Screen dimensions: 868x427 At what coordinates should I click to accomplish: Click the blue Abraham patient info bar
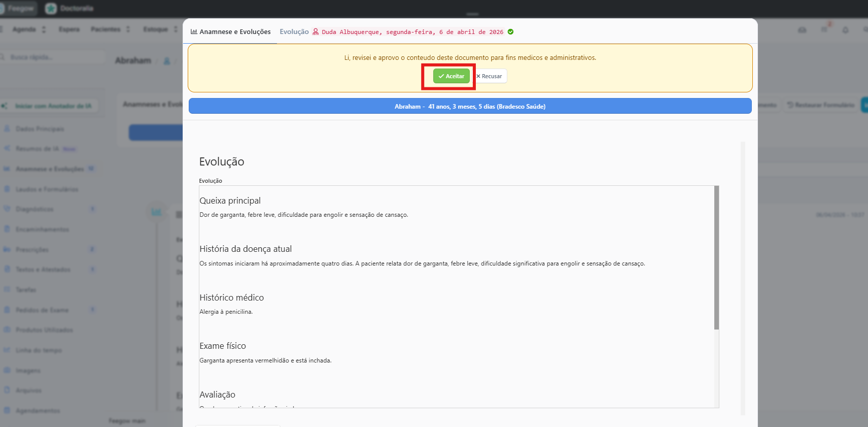click(x=470, y=106)
